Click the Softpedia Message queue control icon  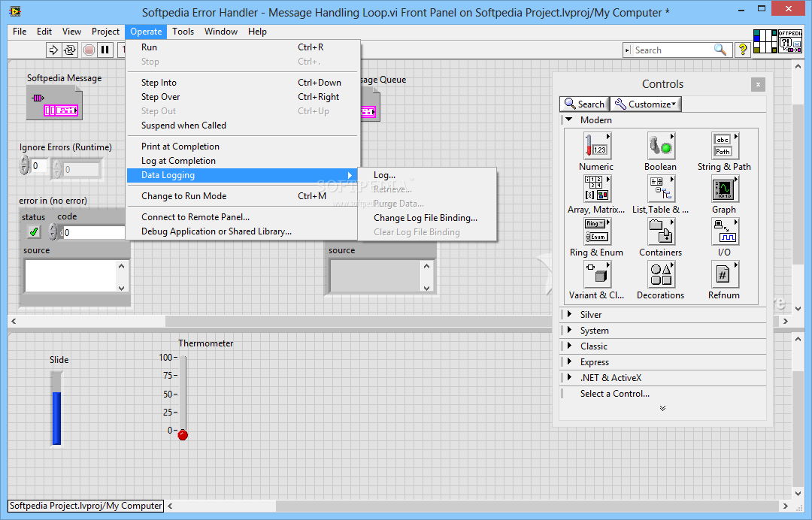54,103
